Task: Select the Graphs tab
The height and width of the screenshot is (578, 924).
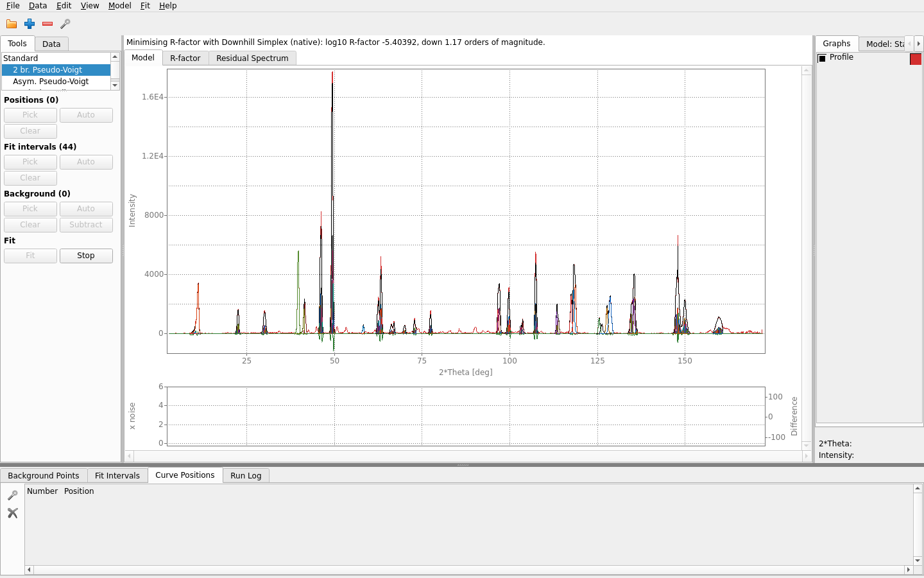Action: (837, 44)
